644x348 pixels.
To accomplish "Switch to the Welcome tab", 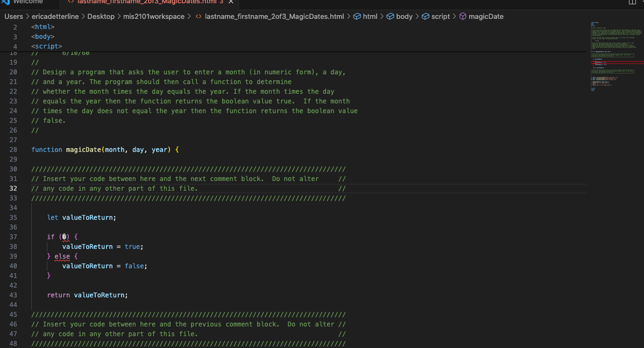I will point(27,2).
